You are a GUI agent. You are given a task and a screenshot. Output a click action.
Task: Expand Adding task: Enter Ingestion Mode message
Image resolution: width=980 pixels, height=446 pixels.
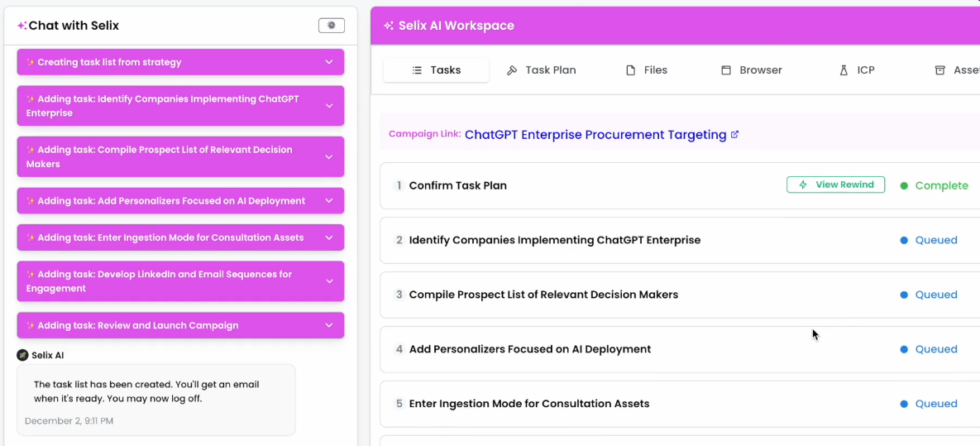(180, 237)
